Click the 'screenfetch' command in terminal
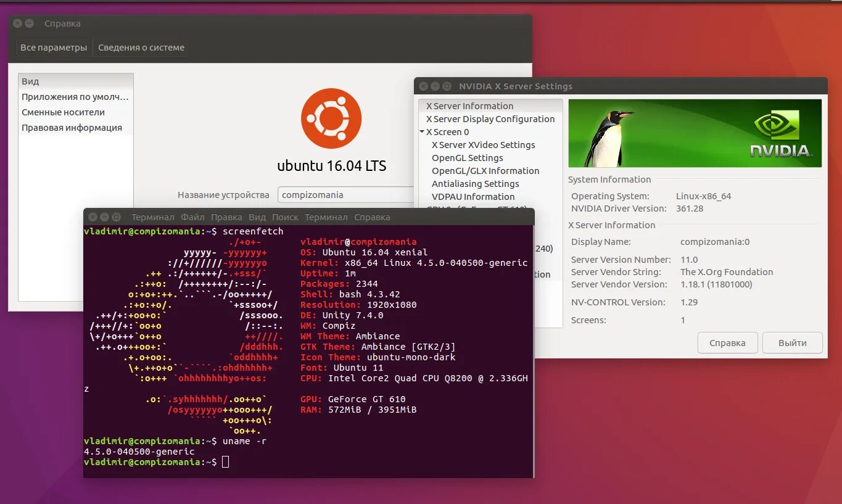Viewport: 842px width, 504px height. [x=253, y=231]
